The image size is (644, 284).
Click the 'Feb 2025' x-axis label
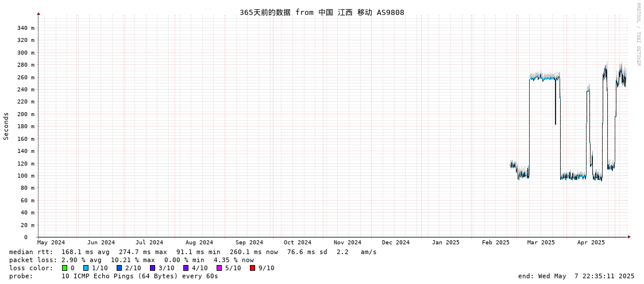496,243
